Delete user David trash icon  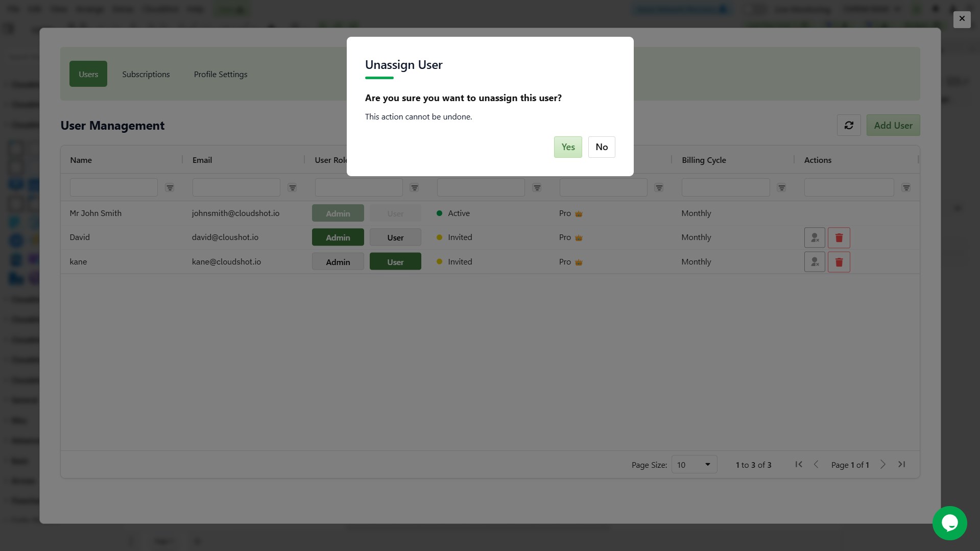tap(839, 237)
